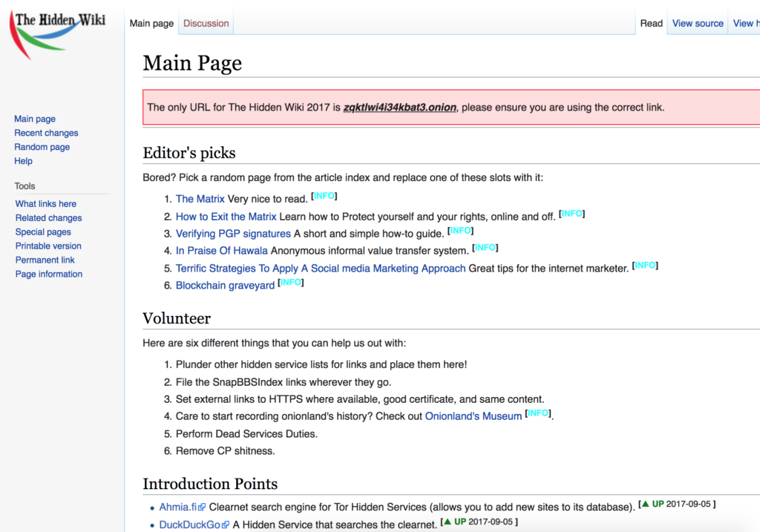
Task: Click the Introduction Points heading
Action: [210, 484]
